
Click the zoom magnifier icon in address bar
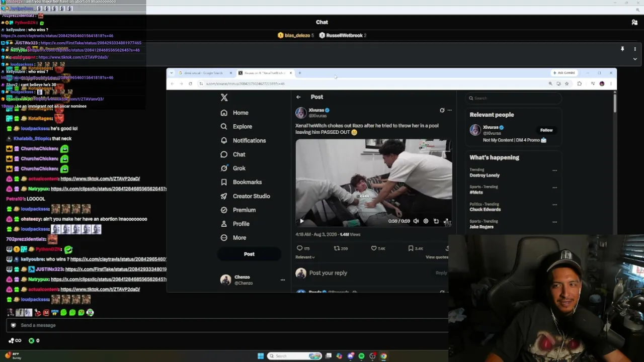(550, 84)
